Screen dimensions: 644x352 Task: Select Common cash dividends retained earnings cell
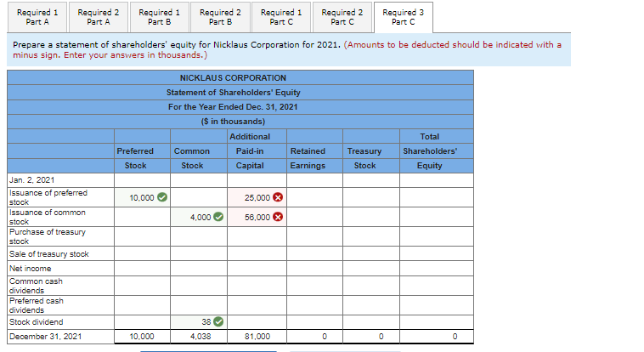(x=315, y=286)
